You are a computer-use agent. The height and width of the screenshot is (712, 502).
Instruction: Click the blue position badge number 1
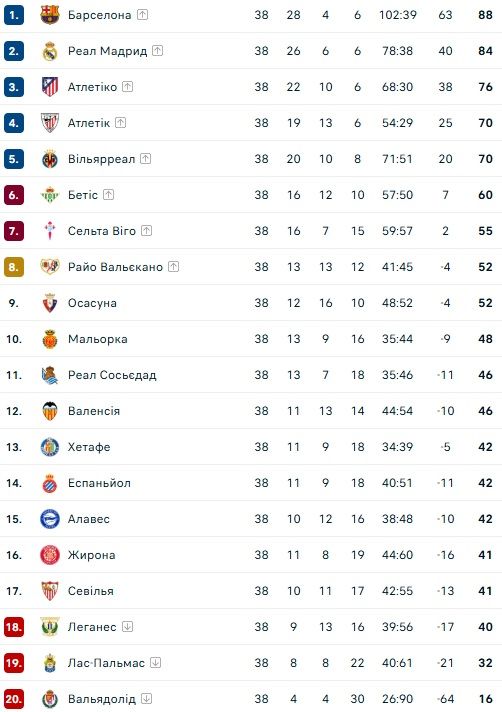click(x=14, y=15)
